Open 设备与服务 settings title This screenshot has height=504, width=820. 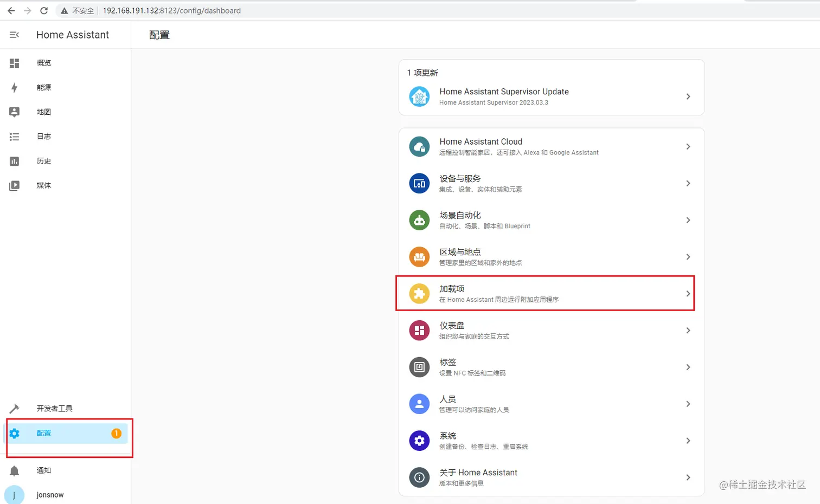point(460,178)
